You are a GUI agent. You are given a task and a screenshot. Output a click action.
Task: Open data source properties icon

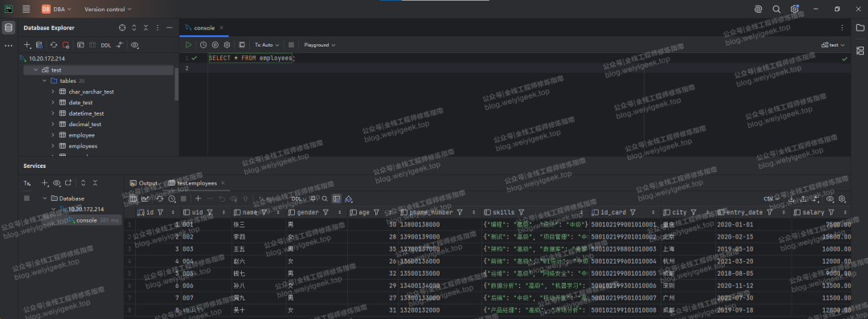39,45
